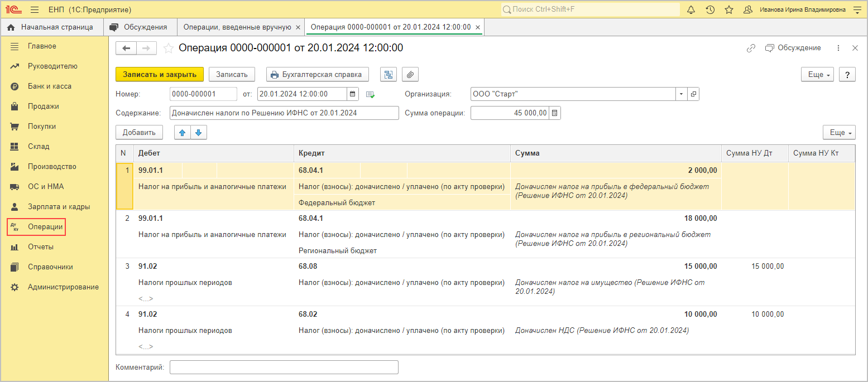
Task: Focus the search field Поиск Ctrl+Shift+F
Action: coord(590,9)
